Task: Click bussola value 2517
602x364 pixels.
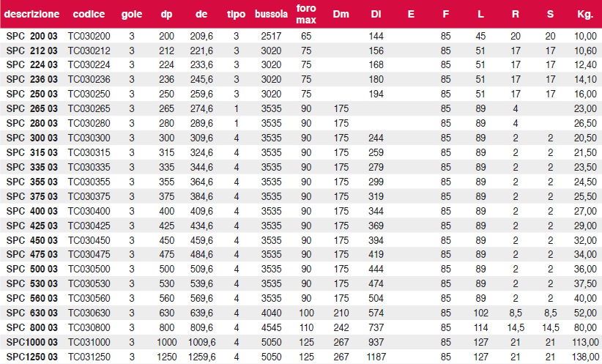Action: coord(272,36)
